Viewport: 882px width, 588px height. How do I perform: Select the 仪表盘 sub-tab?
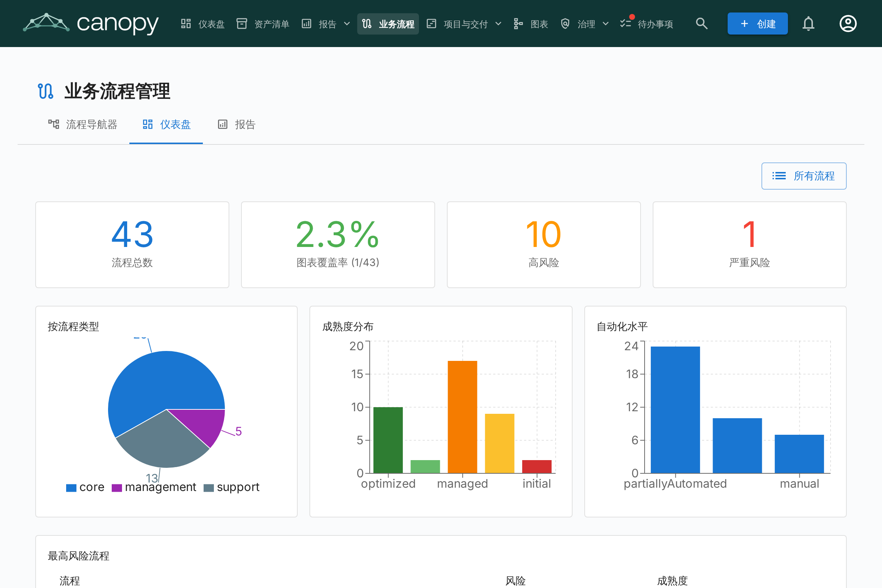[166, 125]
